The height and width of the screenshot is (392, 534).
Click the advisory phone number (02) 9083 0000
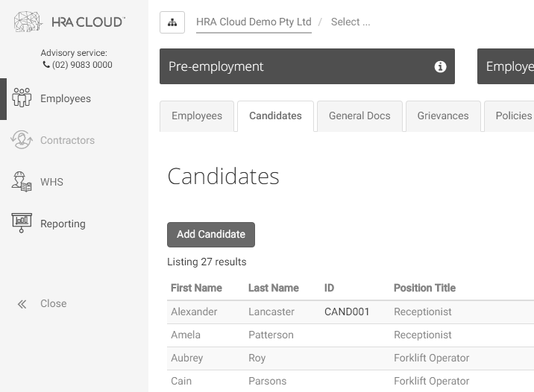(82, 65)
